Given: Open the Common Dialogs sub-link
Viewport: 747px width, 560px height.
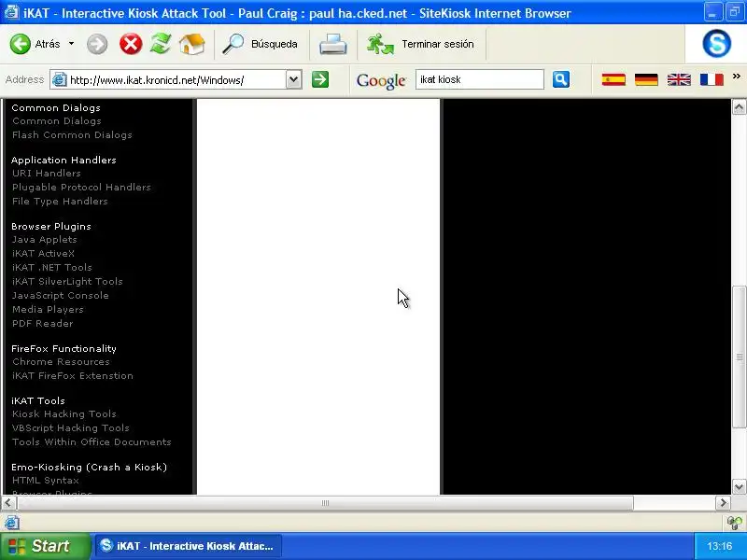Looking at the screenshot, I should coord(57,121).
